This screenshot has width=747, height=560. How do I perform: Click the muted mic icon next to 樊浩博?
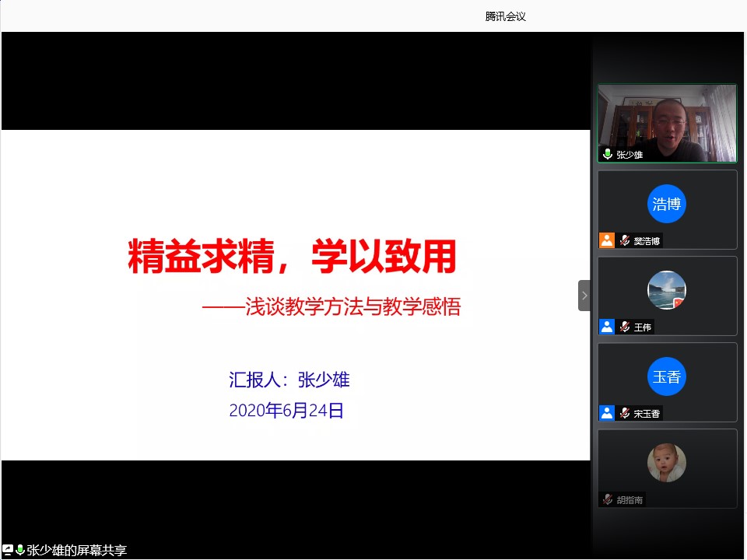(624, 240)
